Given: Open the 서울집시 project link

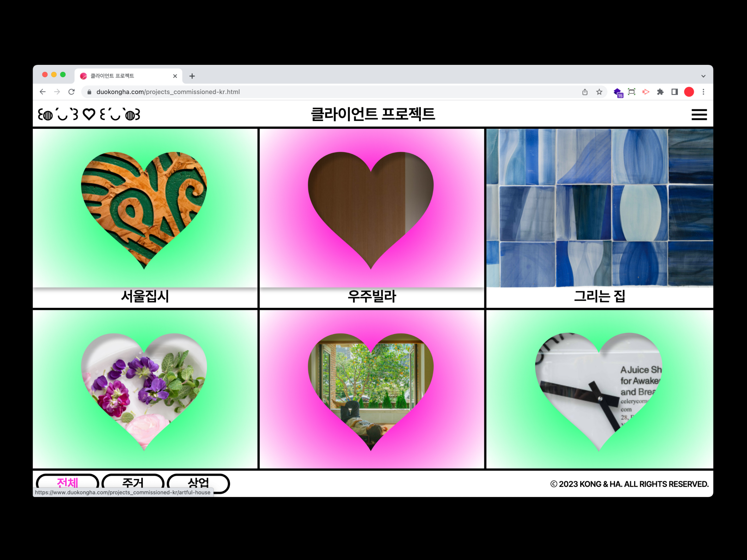Looking at the screenshot, I should pos(145,296).
